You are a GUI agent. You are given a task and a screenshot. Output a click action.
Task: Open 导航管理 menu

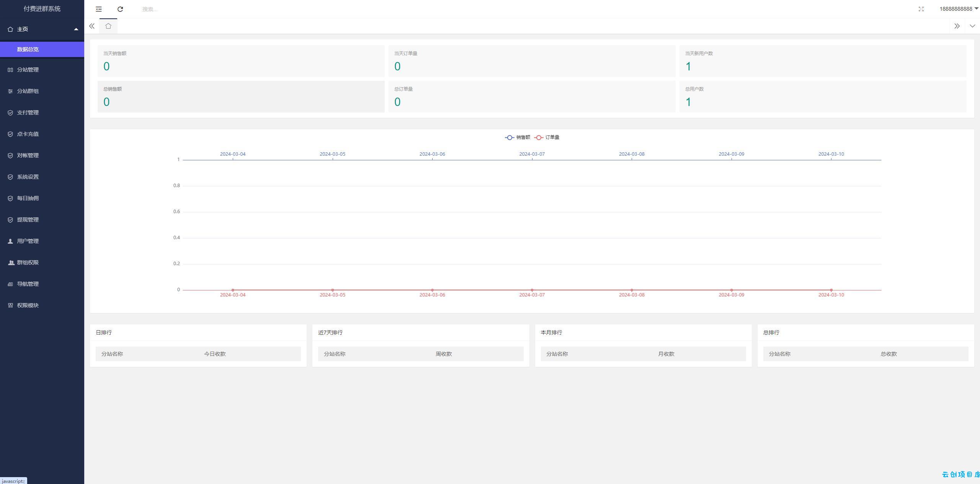42,284
